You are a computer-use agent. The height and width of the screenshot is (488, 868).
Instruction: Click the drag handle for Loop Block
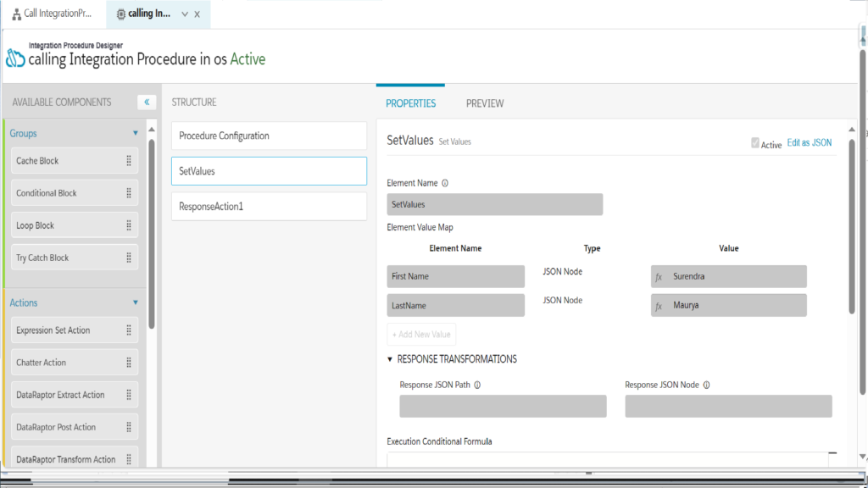click(129, 225)
